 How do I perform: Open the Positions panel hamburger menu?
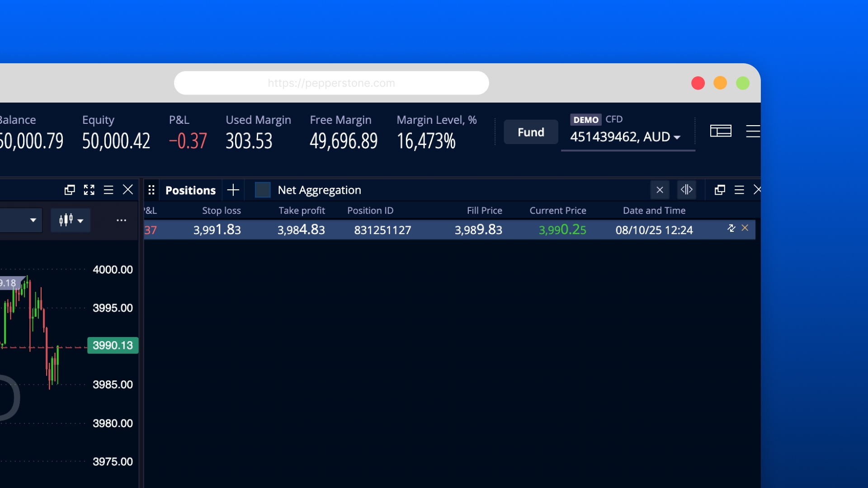point(739,190)
